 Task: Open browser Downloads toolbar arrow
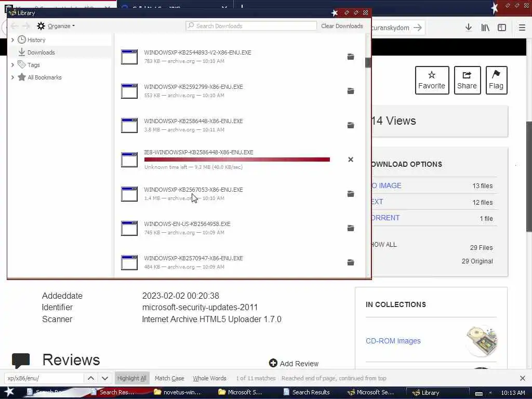tap(469, 28)
